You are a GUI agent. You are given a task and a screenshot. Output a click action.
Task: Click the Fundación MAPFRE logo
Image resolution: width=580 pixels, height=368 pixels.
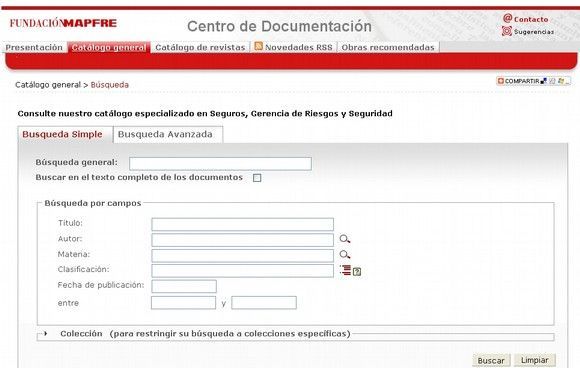tap(63, 23)
